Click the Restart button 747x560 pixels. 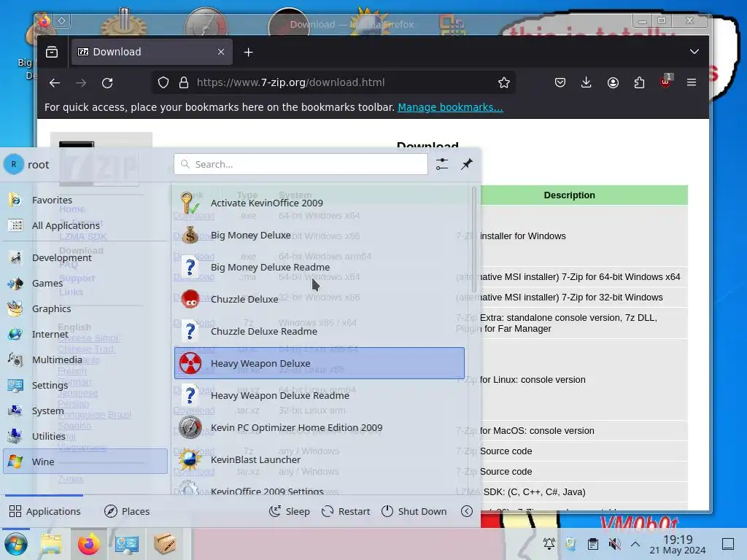click(346, 511)
